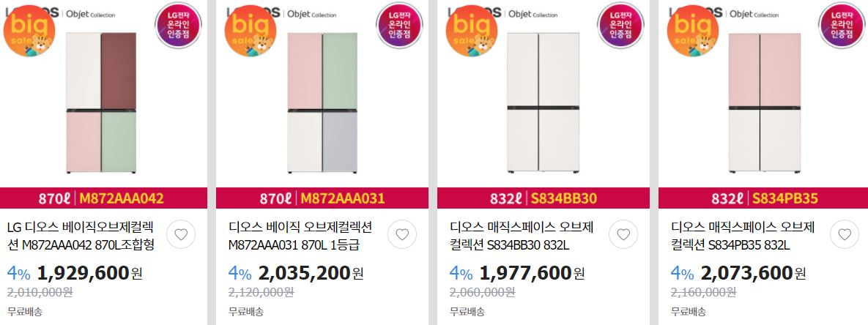This screenshot has width=868, height=325.
Task: Click the 870ℓ M872AAA031 red banner
Action: tap(322, 198)
